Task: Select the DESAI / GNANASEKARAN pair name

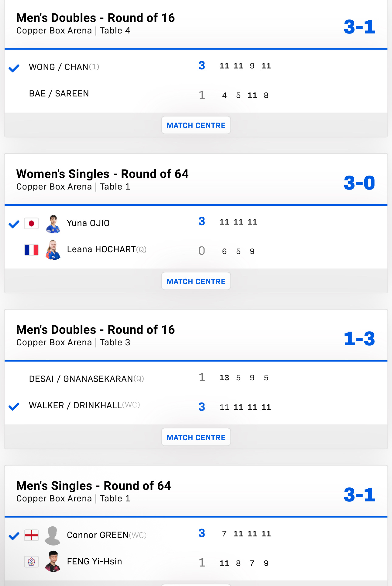Action: click(81, 379)
